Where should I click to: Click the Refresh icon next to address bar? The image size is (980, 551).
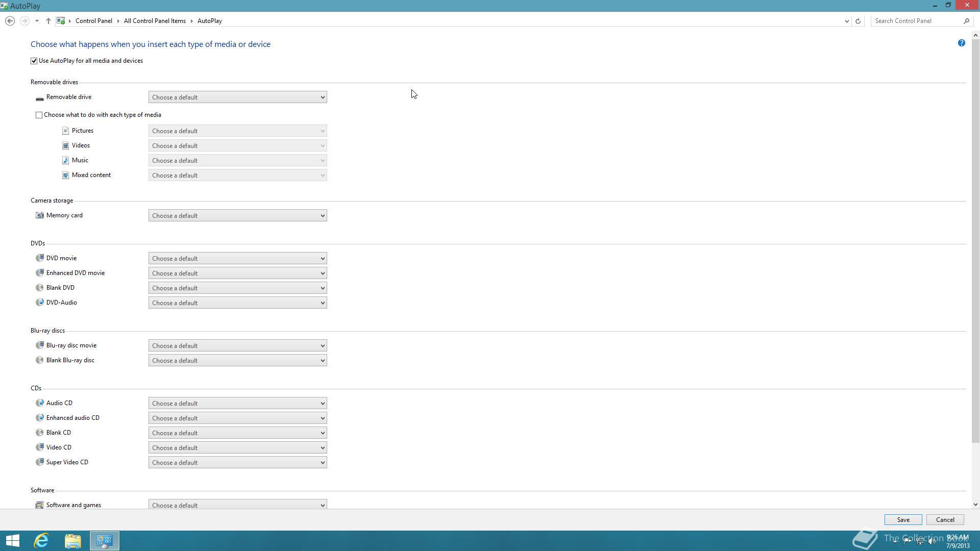pos(858,21)
